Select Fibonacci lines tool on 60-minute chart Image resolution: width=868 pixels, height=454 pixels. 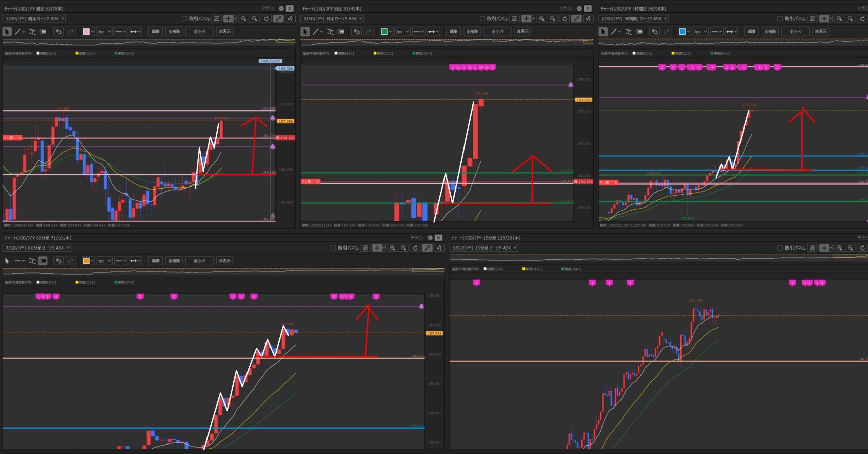(32, 261)
